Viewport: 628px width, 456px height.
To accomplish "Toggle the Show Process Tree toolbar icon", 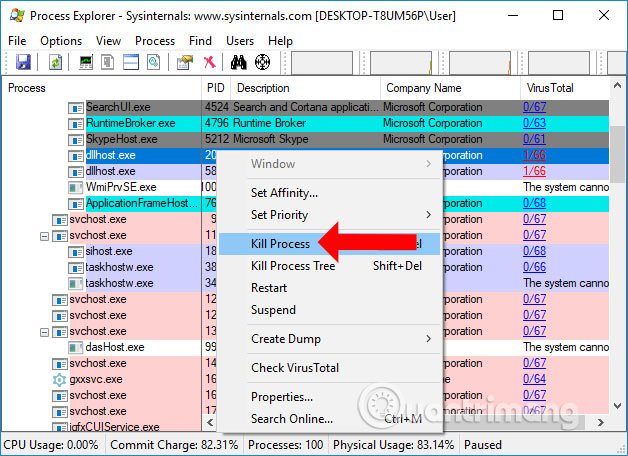I will (107, 62).
